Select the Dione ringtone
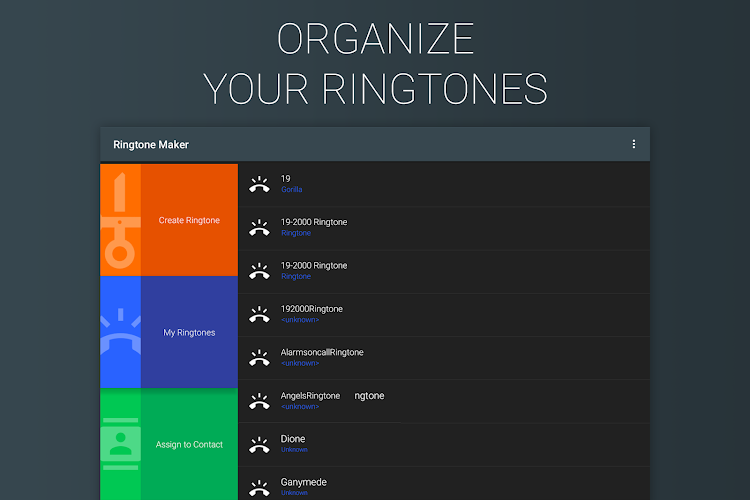Screen dimensions: 750x500 (x=293, y=439)
